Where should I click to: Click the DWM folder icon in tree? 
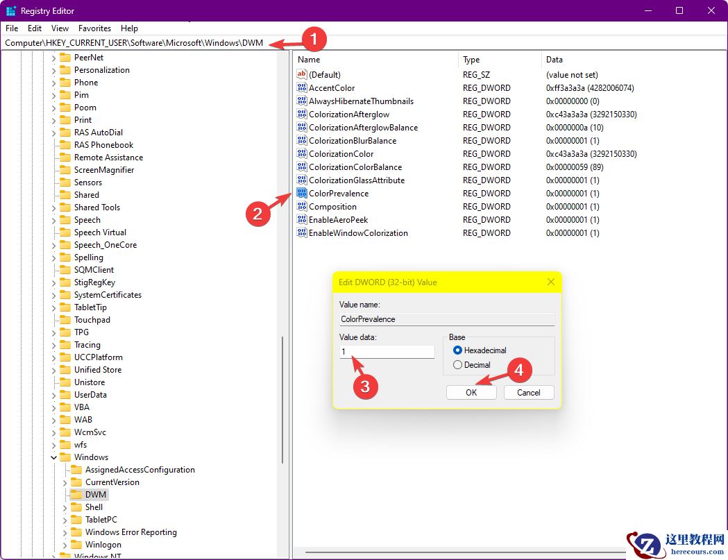point(76,495)
